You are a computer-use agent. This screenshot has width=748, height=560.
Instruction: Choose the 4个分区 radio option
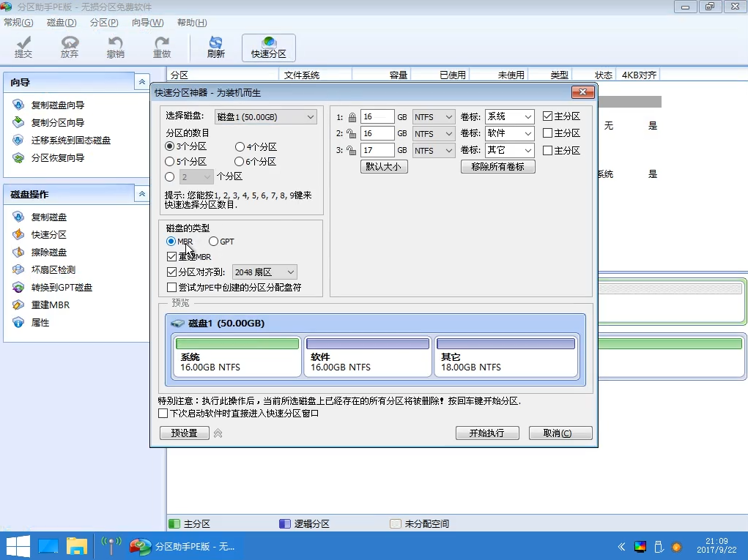coord(240,147)
